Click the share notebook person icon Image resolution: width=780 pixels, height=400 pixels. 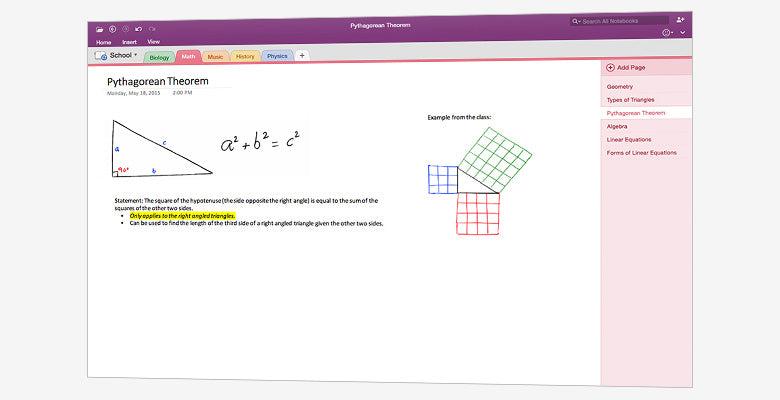coord(681,20)
